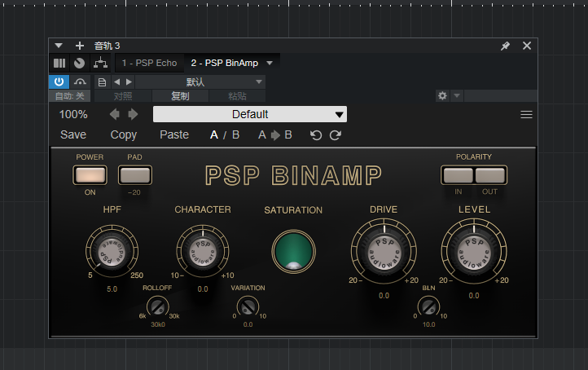Click the undo arrow icon

click(x=316, y=135)
